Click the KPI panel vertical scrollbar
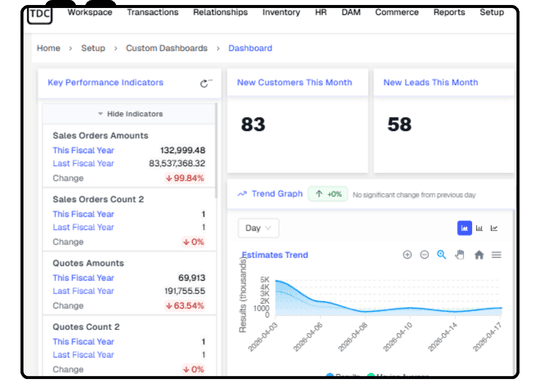Viewport: 540px width, 384px height. click(x=216, y=151)
